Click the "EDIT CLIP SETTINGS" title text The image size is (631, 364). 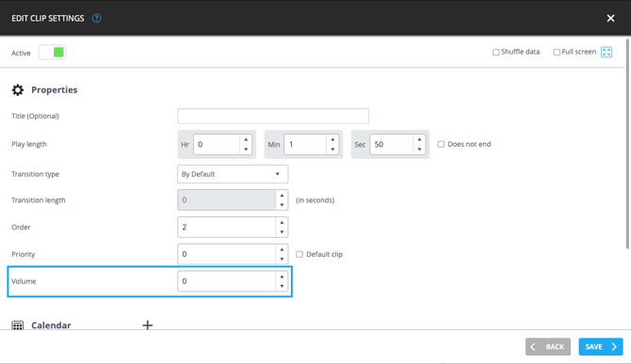(x=48, y=18)
